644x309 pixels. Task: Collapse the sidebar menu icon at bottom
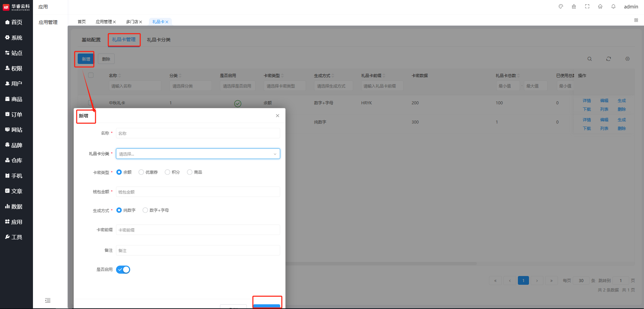point(48,300)
